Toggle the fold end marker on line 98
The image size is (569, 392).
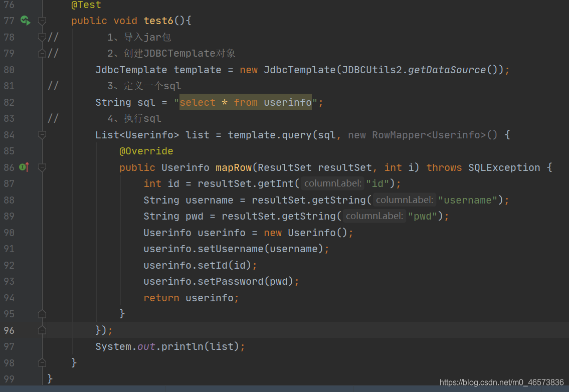coord(42,362)
